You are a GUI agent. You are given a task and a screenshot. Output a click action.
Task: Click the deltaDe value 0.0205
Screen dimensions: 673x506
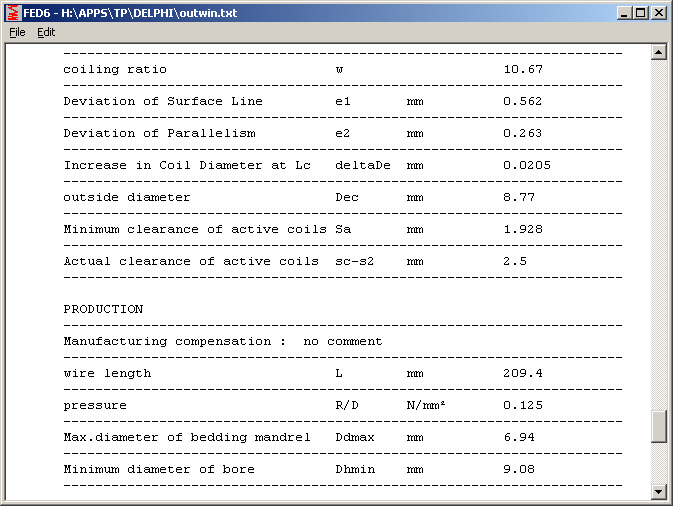(x=526, y=165)
